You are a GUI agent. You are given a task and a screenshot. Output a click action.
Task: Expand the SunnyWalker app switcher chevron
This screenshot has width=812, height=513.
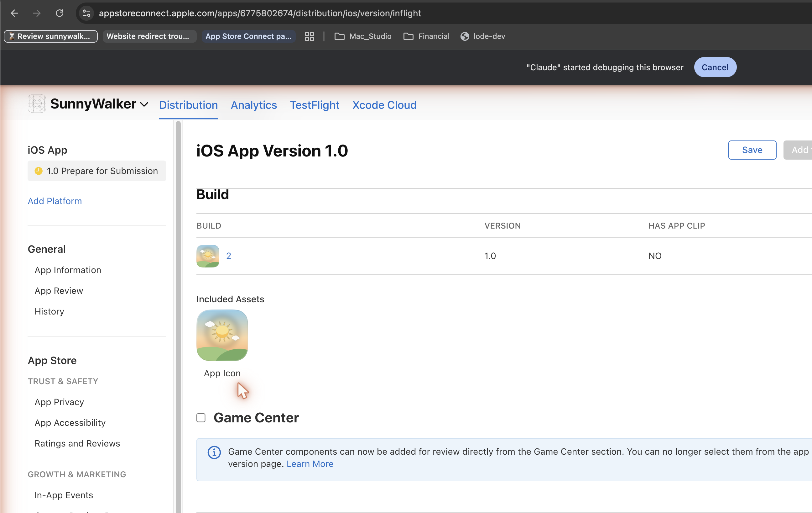coord(144,105)
